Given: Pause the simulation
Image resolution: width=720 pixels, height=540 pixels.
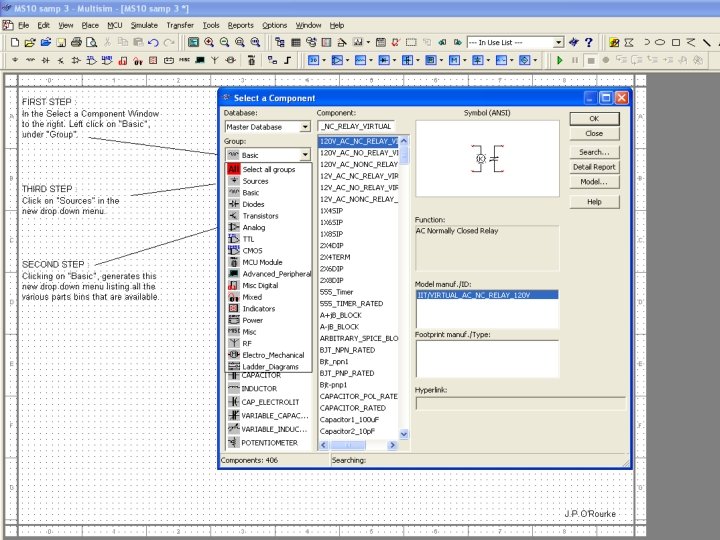Looking at the screenshot, I should point(575,60).
